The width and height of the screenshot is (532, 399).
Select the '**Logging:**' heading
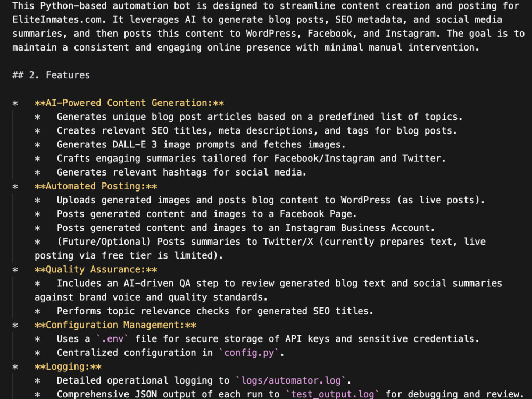[68, 367]
